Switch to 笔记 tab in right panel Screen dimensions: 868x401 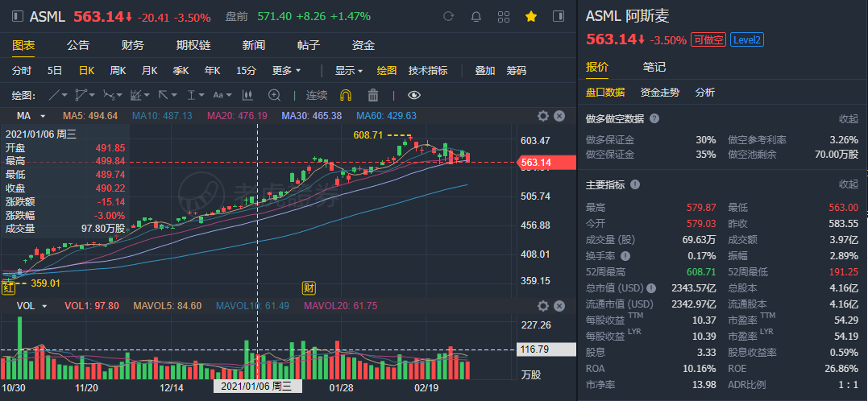[654, 67]
